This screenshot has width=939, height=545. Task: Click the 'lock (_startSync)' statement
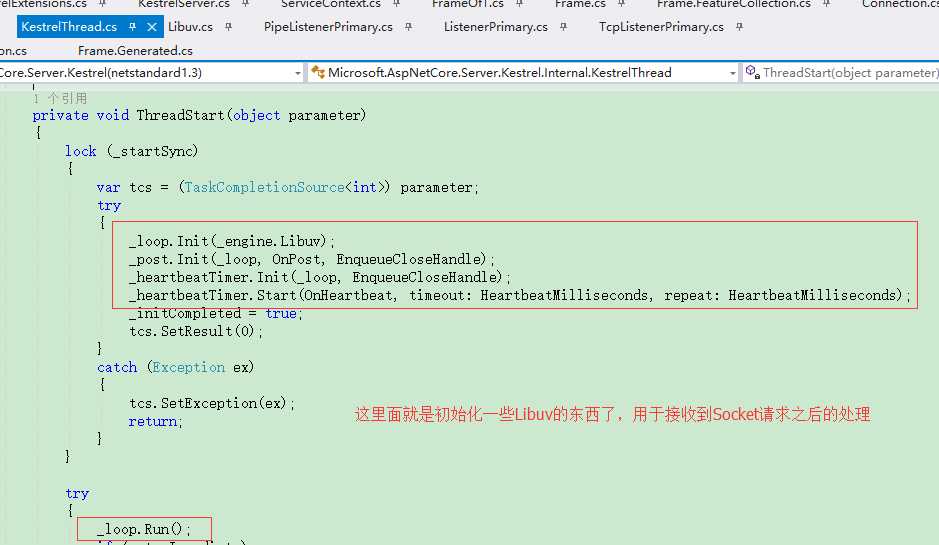point(131,151)
